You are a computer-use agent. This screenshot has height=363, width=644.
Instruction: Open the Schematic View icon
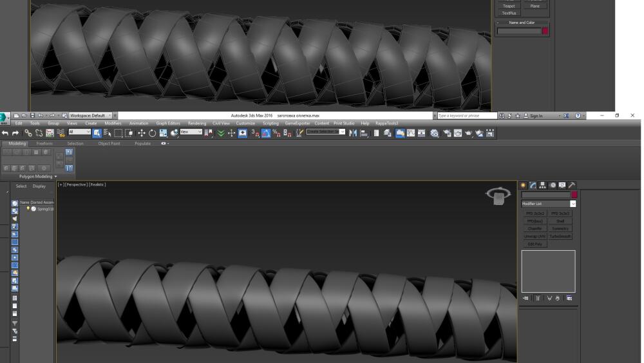click(421, 133)
